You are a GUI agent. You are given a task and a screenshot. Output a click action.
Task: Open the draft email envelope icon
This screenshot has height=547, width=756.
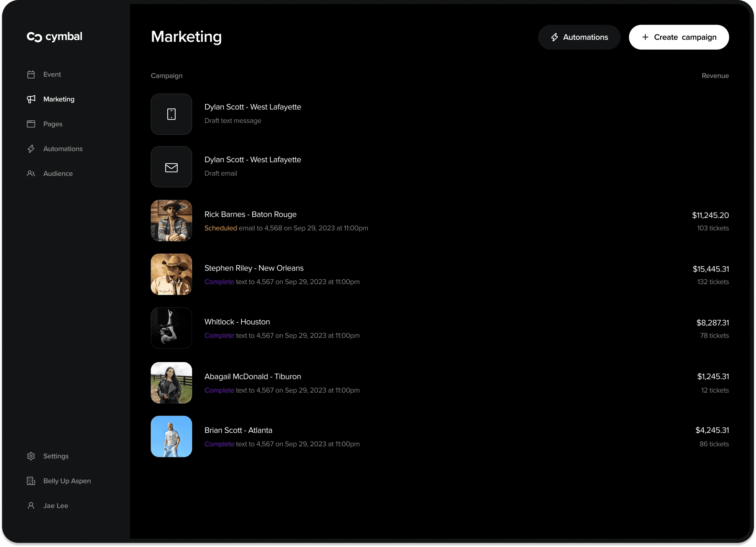[171, 167]
